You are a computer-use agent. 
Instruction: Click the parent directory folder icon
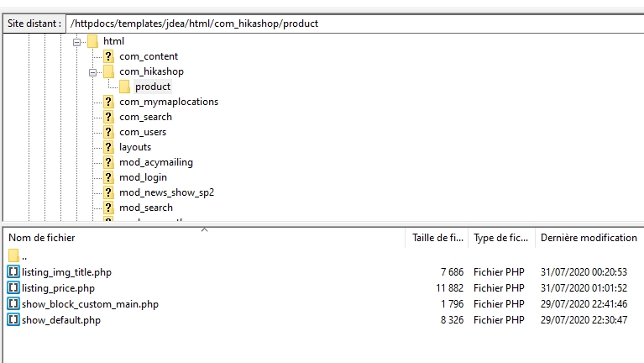click(13, 255)
